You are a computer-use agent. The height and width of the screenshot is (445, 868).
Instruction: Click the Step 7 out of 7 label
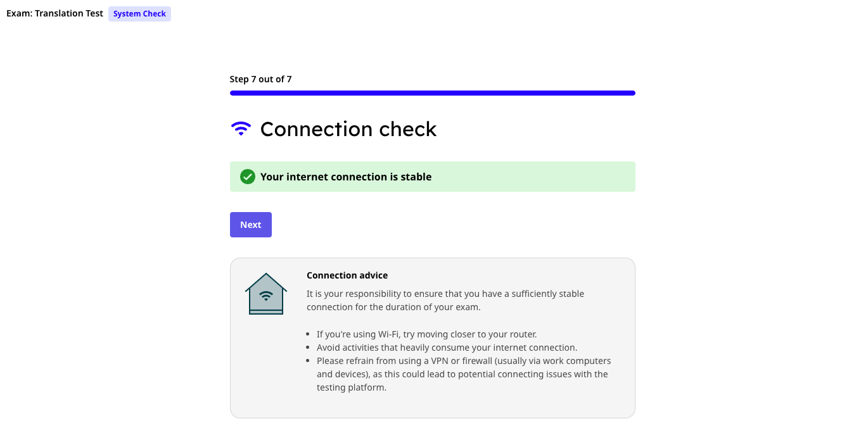point(260,79)
